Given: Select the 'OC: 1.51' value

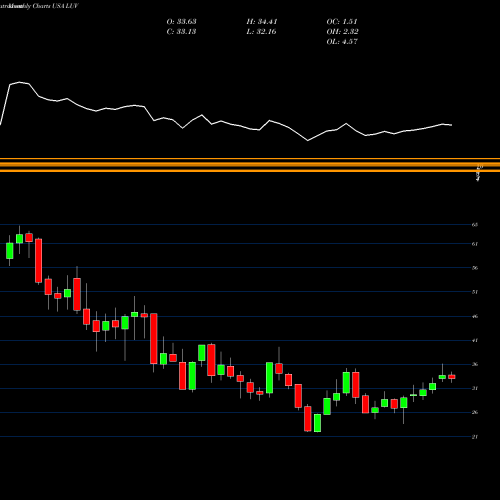Looking at the screenshot, I should pyautogui.click(x=342, y=22).
